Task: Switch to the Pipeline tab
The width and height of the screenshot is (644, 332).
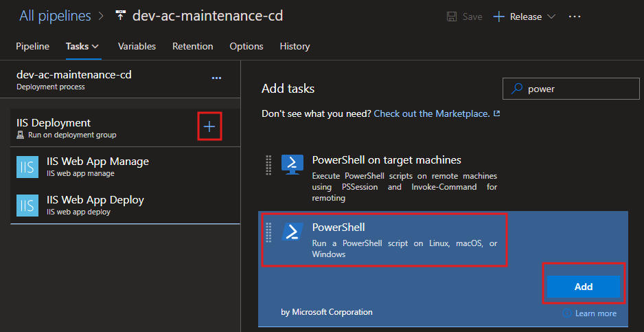Action: pos(32,47)
